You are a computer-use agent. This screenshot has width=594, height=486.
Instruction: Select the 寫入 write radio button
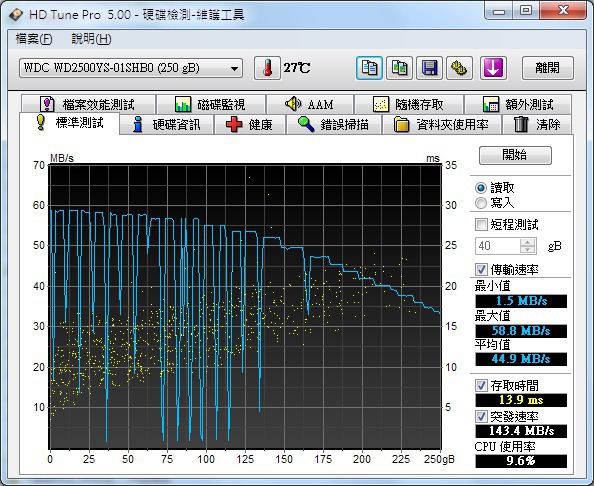coord(481,203)
